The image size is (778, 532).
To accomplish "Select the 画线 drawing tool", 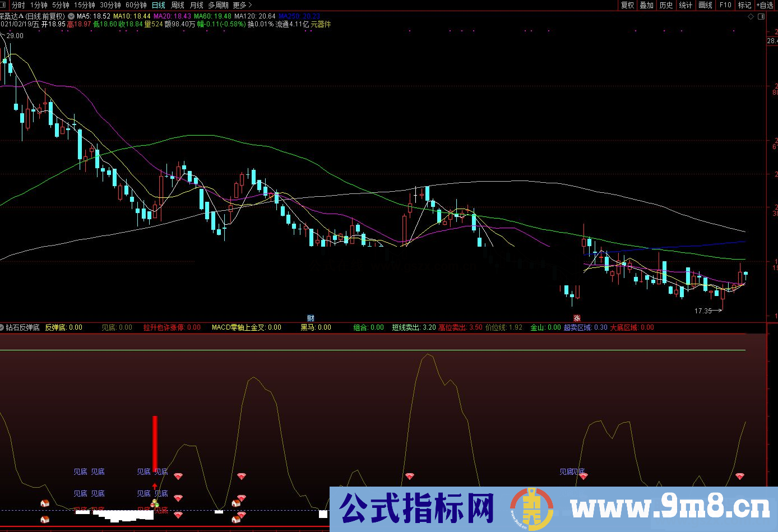I will coord(705,5).
